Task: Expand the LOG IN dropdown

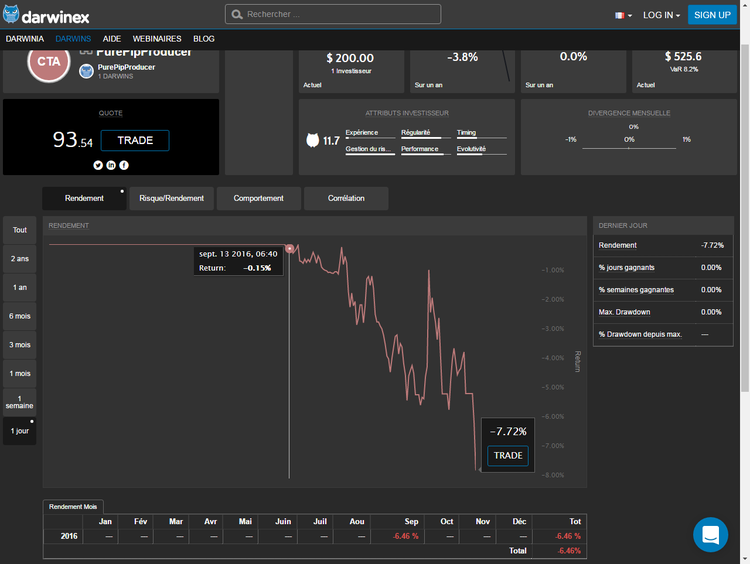Action: tap(661, 15)
